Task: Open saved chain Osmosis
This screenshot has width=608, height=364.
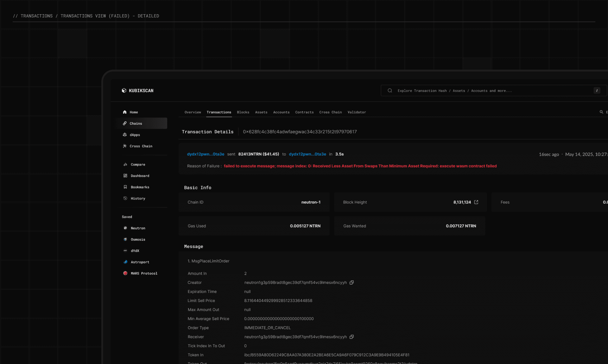Action: 138,240
